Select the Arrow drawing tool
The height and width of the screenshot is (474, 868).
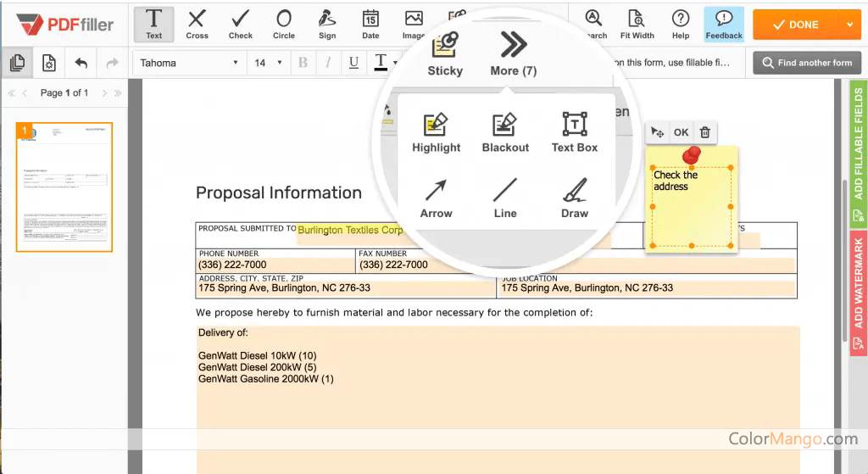[437, 198]
